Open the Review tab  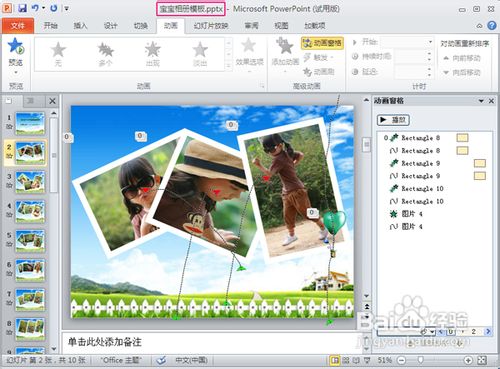point(252,26)
